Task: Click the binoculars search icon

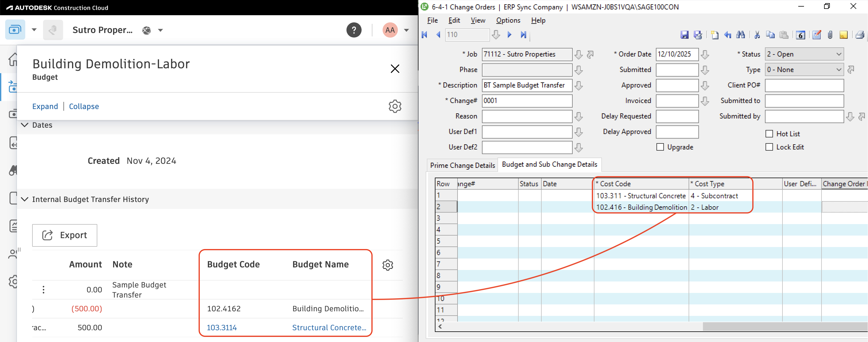Action: click(741, 35)
